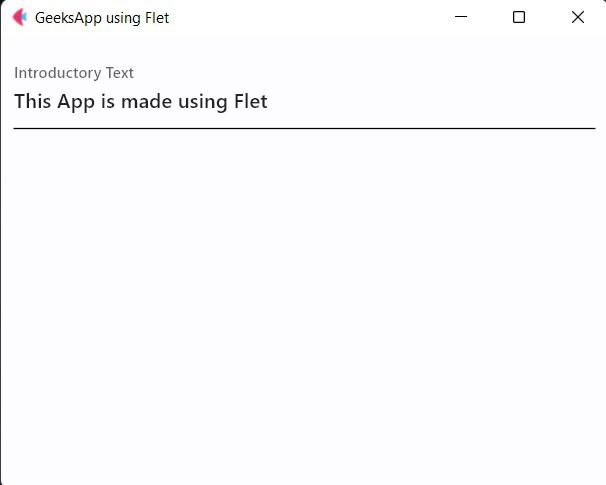
Task: Click the "GeeksApp using Flet" window title
Action: click(102, 18)
